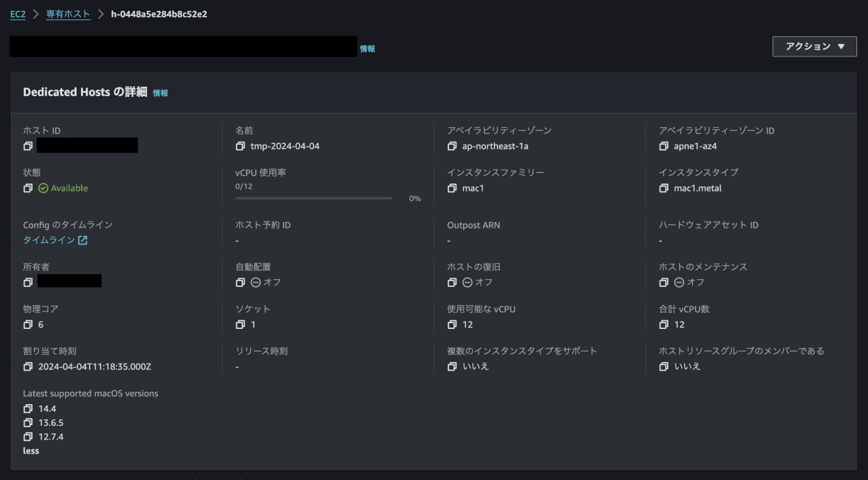Copy the host recovery (ホストの復旧) value
The height and width of the screenshot is (480, 868).
(452, 282)
